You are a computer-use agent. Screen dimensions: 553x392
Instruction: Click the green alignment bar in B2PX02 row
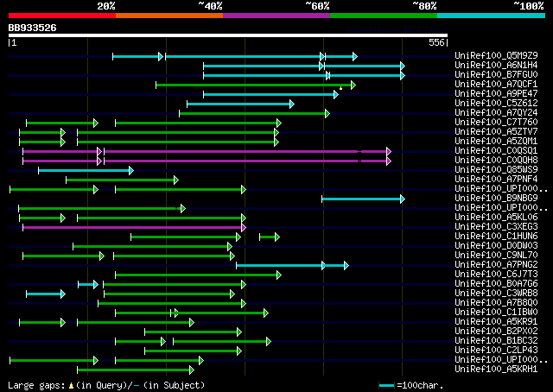pos(193,332)
